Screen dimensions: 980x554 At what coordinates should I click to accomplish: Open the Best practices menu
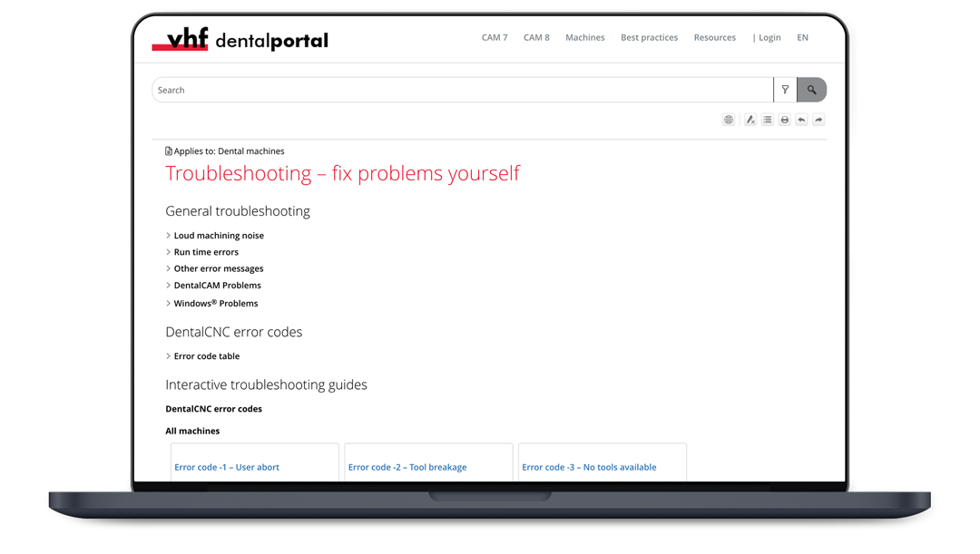[x=649, y=38]
